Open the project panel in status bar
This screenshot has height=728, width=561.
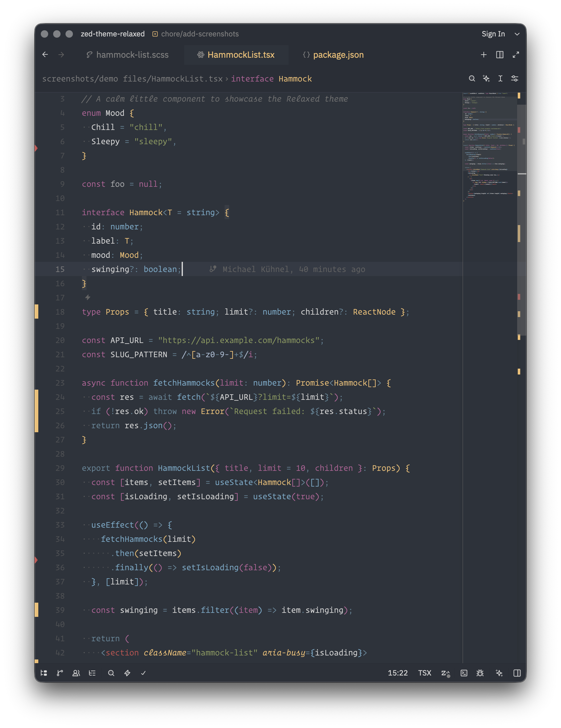coord(44,673)
